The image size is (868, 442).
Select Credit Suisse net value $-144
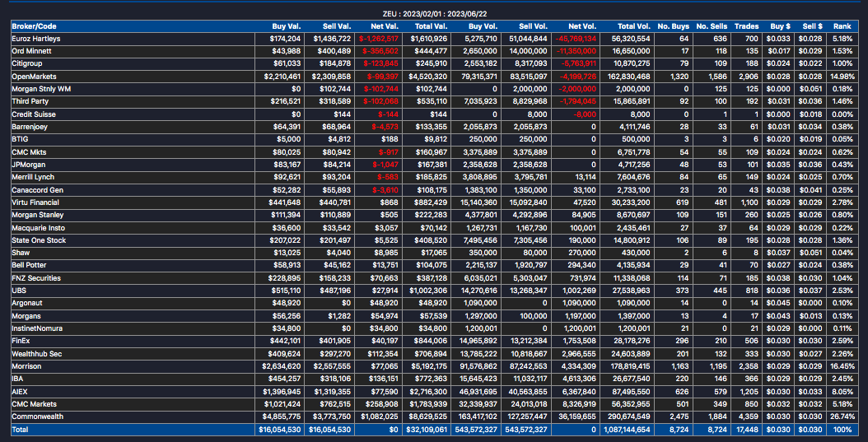click(x=389, y=114)
